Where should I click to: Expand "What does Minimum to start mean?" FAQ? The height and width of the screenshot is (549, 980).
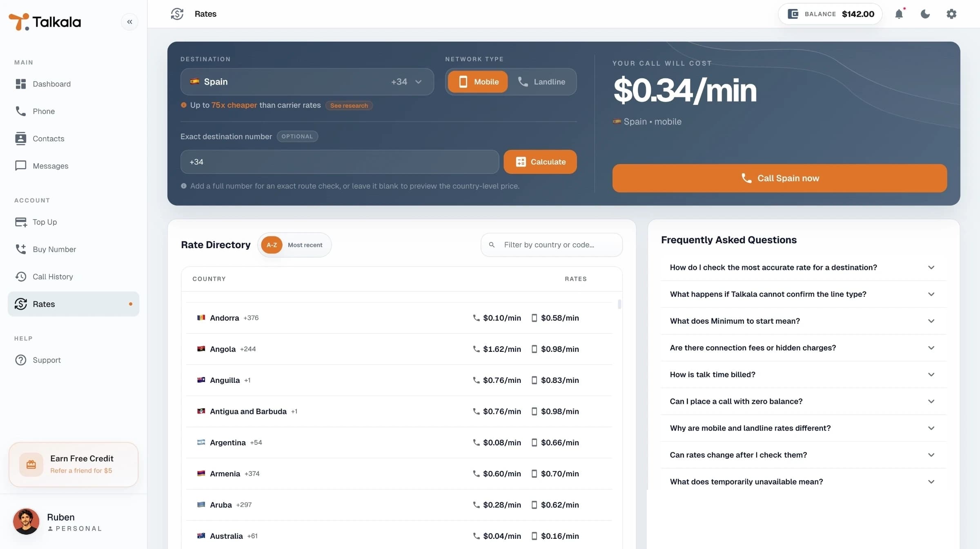tap(804, 321)
